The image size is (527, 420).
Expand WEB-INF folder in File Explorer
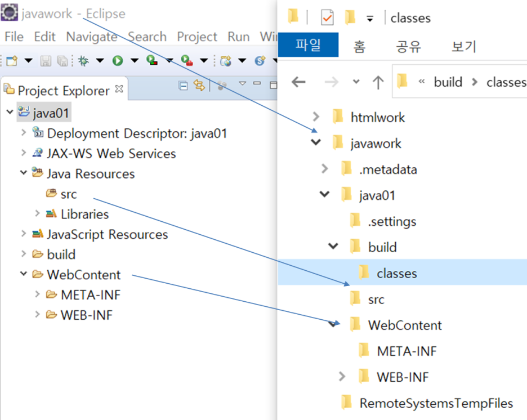tap(342, 376)
